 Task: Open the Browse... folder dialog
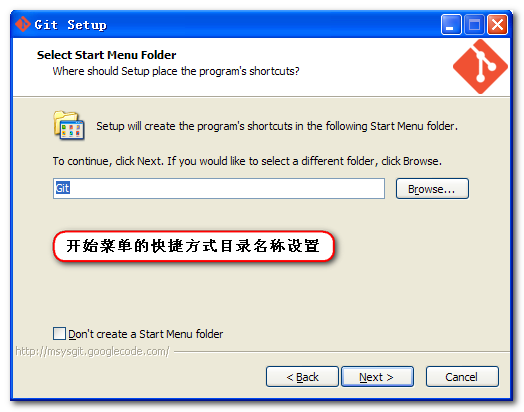pos(432,189)
